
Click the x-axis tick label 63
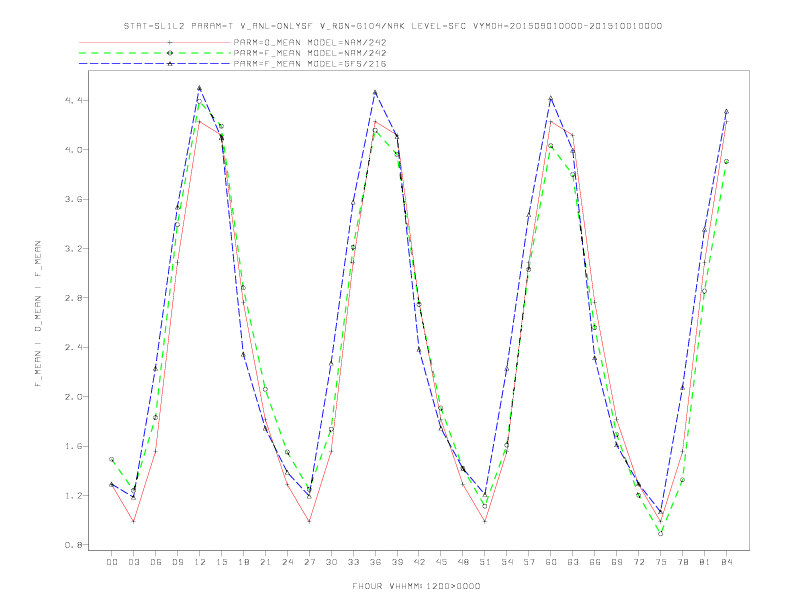(573, 562)
